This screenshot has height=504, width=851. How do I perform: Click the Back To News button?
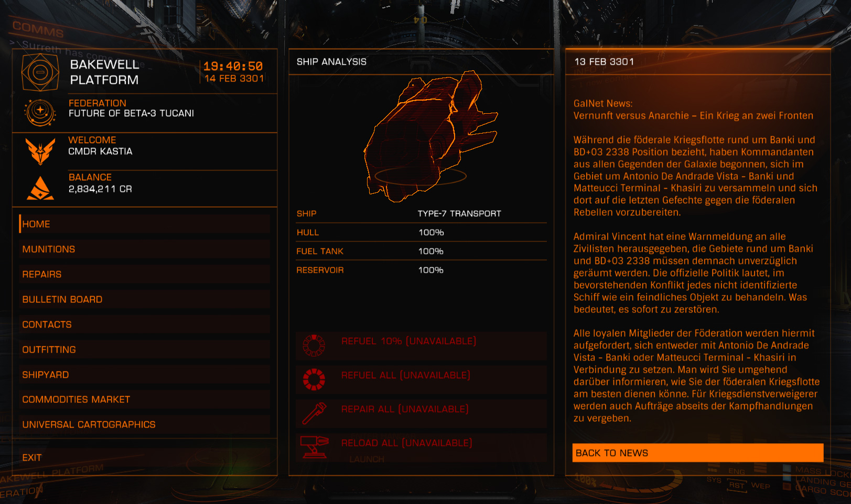698,453
